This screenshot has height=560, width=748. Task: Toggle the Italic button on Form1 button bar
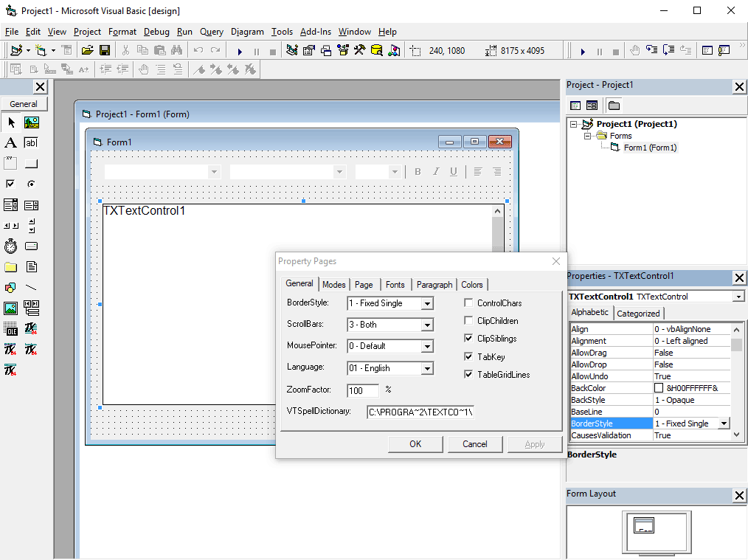(x=435, y=172)
